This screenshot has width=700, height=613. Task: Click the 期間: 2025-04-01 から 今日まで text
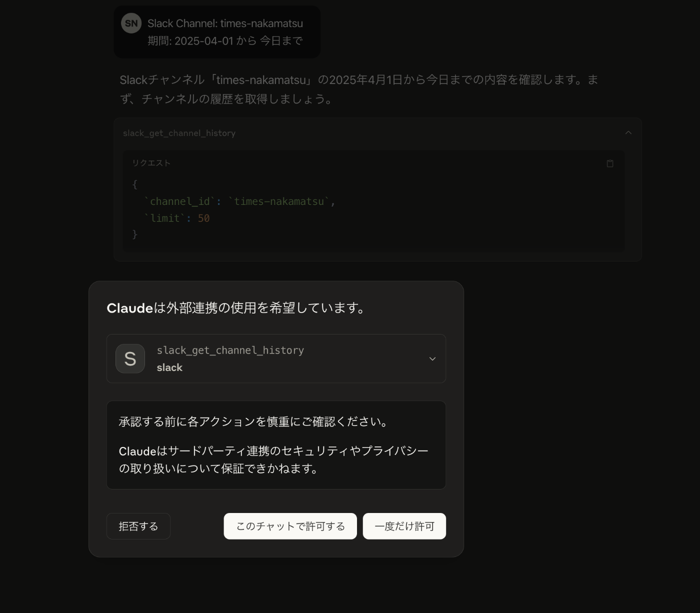tap(225, 41)
